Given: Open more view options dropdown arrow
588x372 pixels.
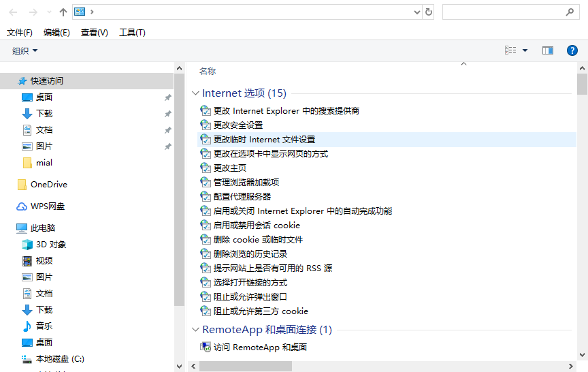Looking at the screenshot, I should pyautogui.click(x=525, y=50).
